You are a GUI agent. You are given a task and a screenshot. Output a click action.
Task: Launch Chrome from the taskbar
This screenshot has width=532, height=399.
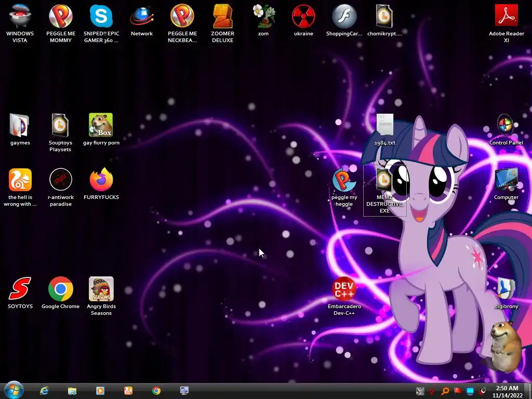[156, 391]
